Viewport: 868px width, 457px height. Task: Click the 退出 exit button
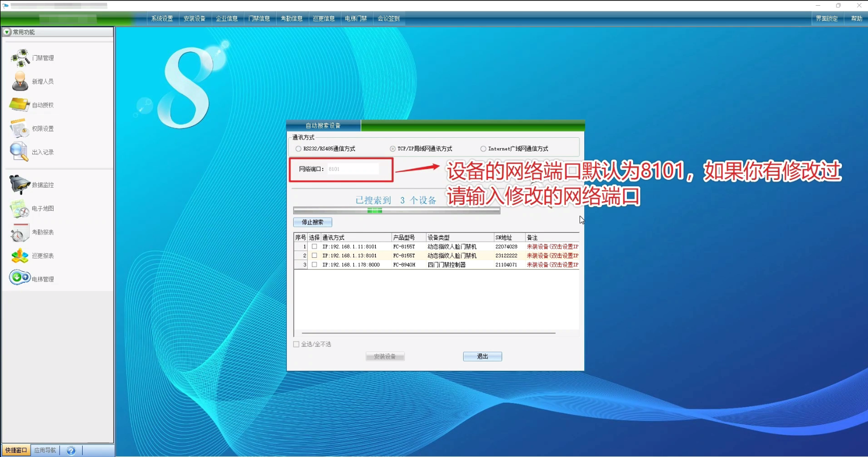pos(482,356)
